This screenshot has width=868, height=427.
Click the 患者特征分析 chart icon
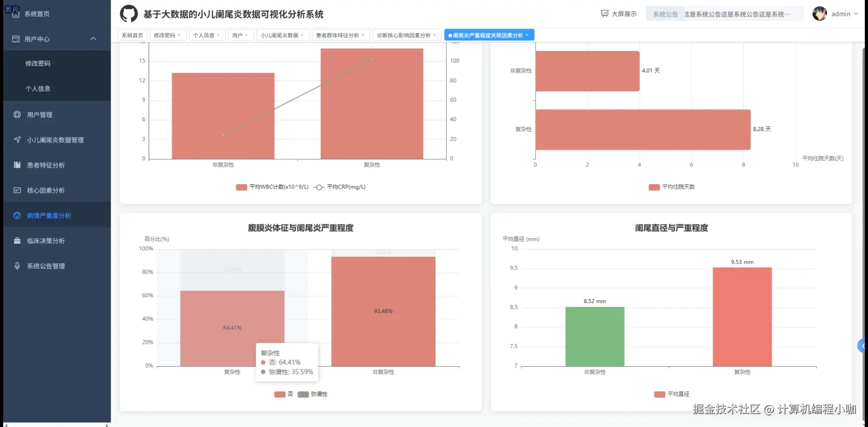tap(17, 165)
